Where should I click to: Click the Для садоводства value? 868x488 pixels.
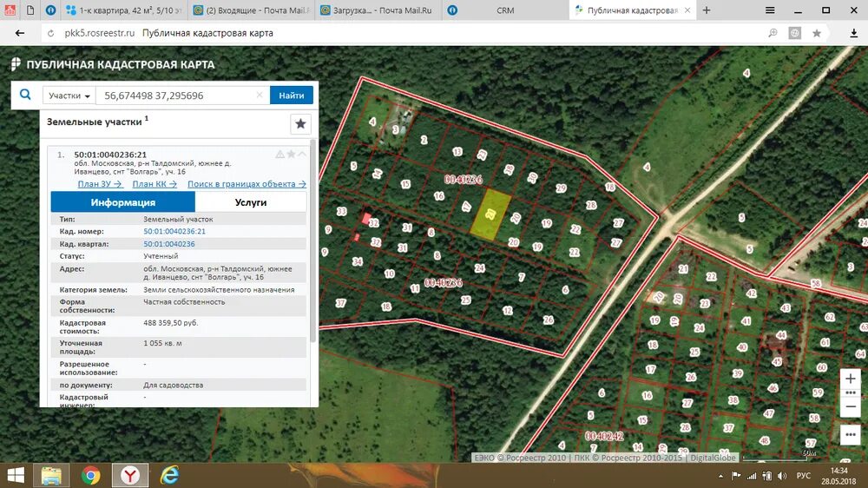click(x=174, y=385)
